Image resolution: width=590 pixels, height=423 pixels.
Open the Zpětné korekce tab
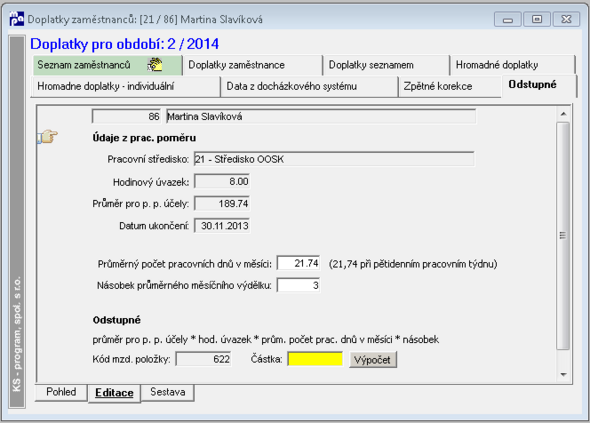(450, 86)
